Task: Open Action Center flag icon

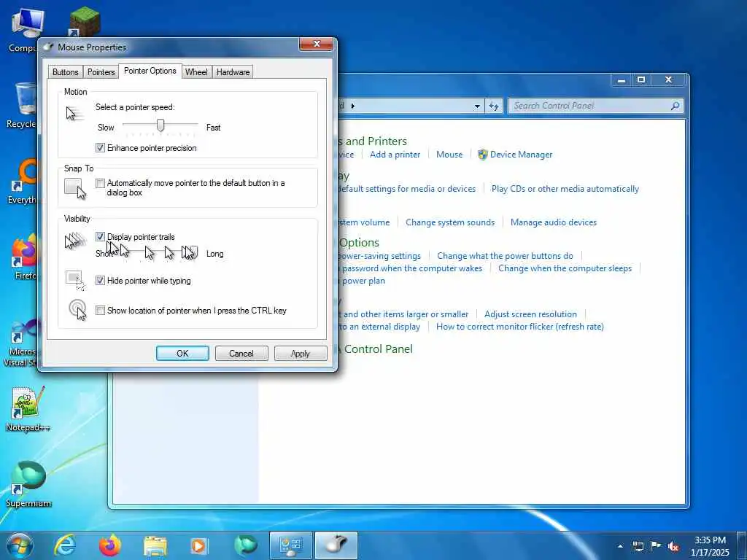Action: [656, 545]
